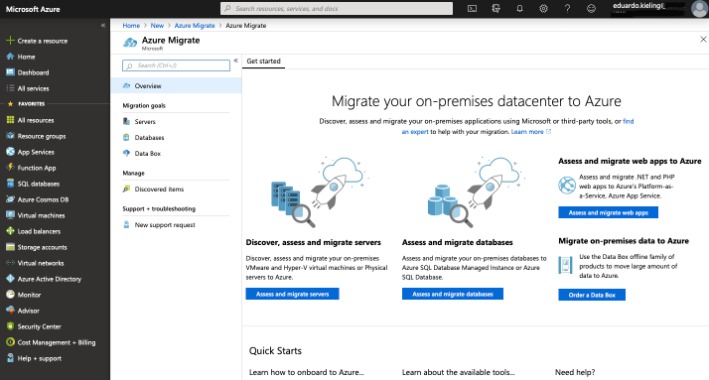Open the help question mark icon
Viewport: 709px width, 380px height.
[567, 8]
